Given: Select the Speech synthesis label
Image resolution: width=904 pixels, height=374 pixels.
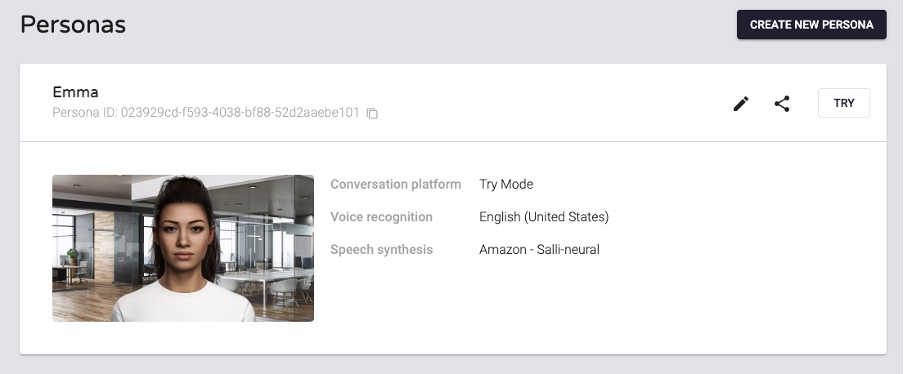Looking at the screenshot, I should (381, 250).
